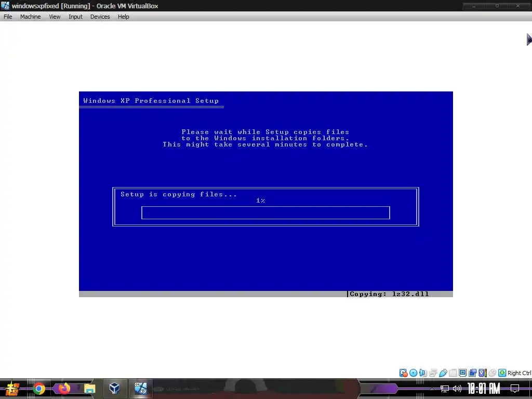
Task: Open the Devices menu
Action: pos(100,17)
